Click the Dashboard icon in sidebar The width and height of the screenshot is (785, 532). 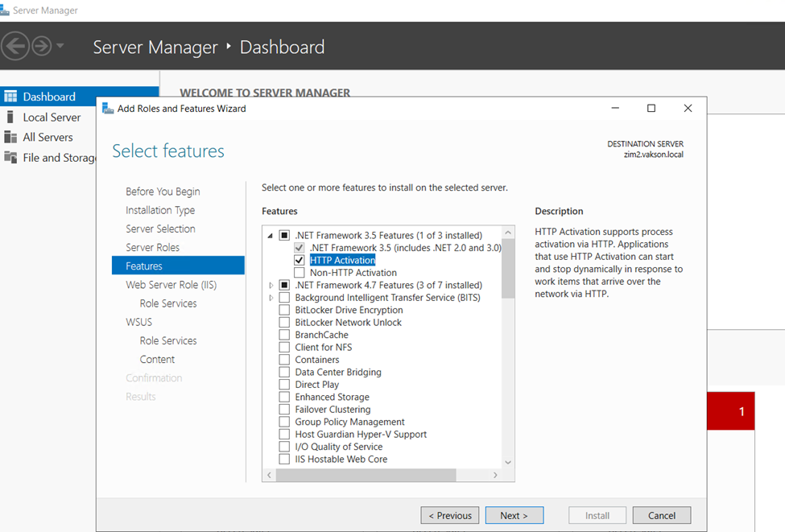(10, 97)
